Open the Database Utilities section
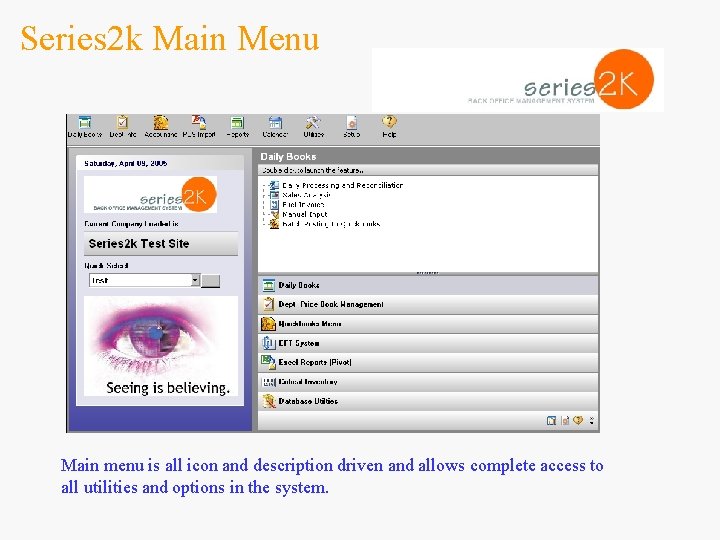The width and height of the screenshot is (720, 540). 428,401
